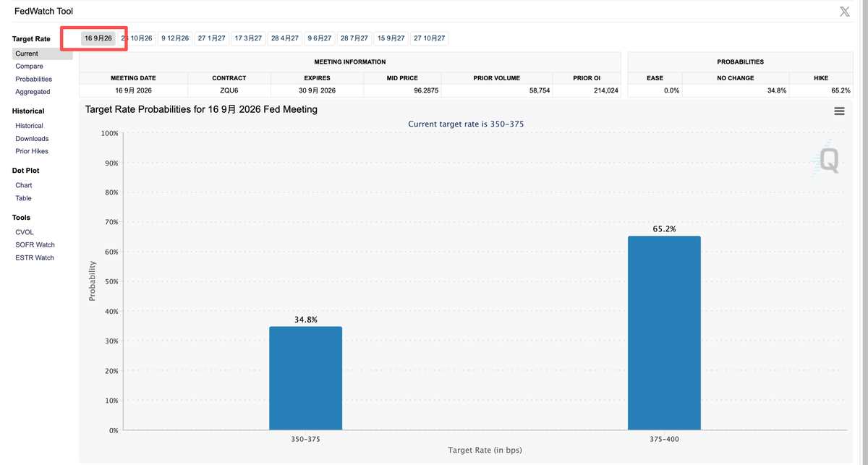The image size is (868, 465).
Task: Select the 27 1月27 meeting tab
Action: (x=212, y=38)
